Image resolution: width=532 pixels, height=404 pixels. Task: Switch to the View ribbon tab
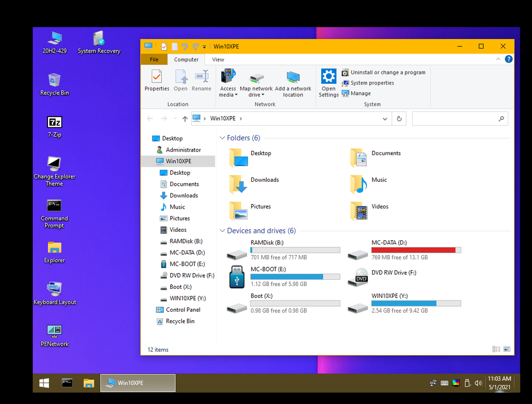pyautogui.click(x=218, y=60)
